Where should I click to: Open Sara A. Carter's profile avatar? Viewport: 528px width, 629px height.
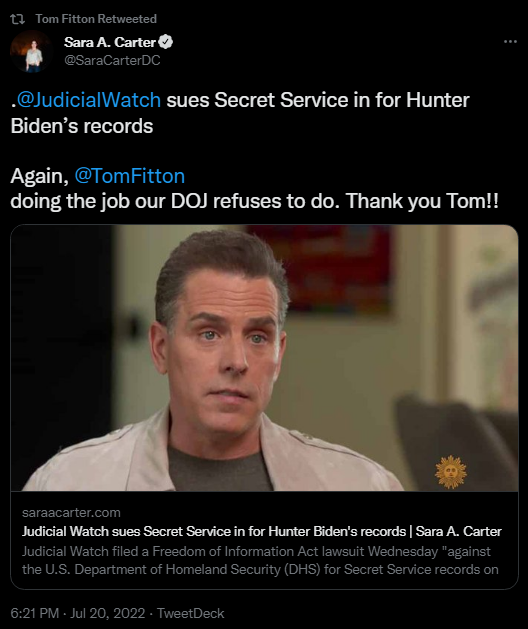[x=31, y=51]
